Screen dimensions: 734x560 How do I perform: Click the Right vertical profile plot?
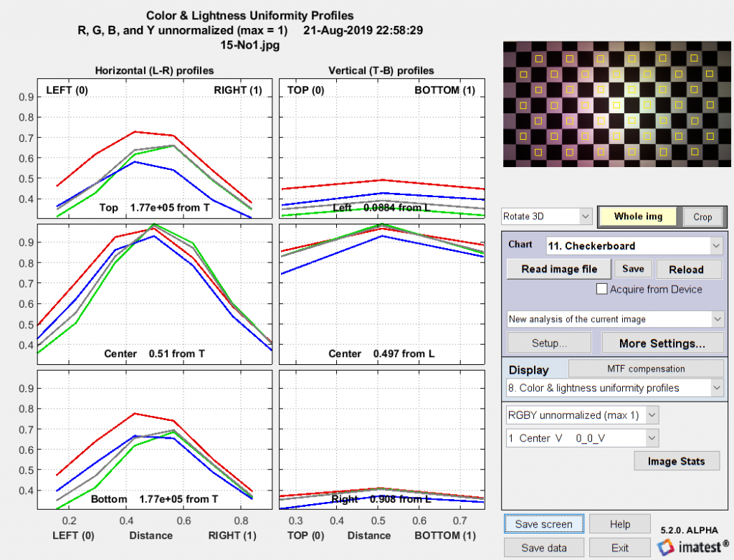(382, 440)
